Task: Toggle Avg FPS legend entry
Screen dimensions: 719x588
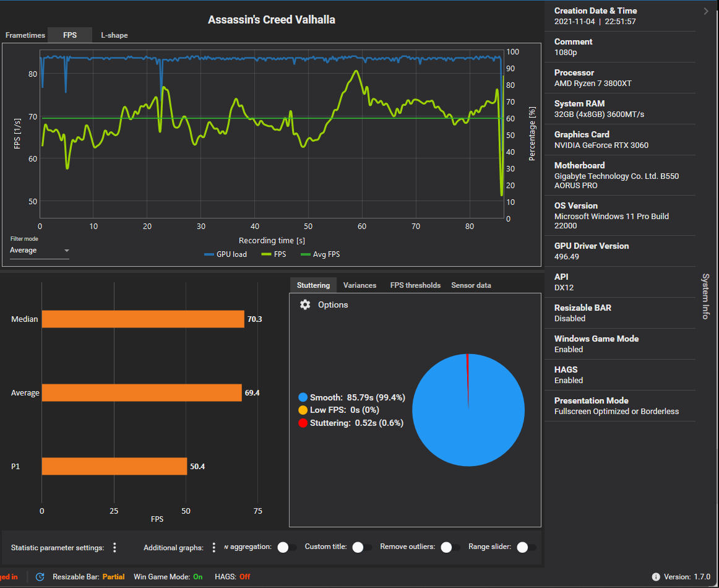Action: pyautogui.click(x=320, y=254)
